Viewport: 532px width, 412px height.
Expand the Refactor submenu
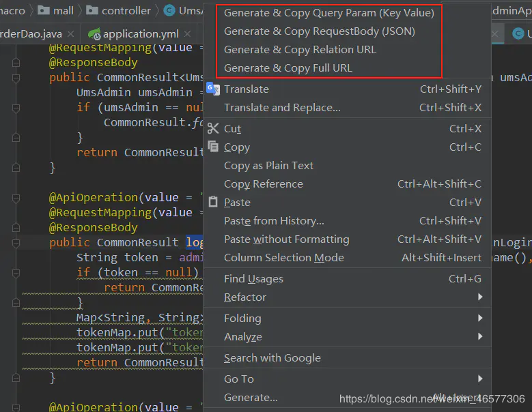tap(348, 297)
